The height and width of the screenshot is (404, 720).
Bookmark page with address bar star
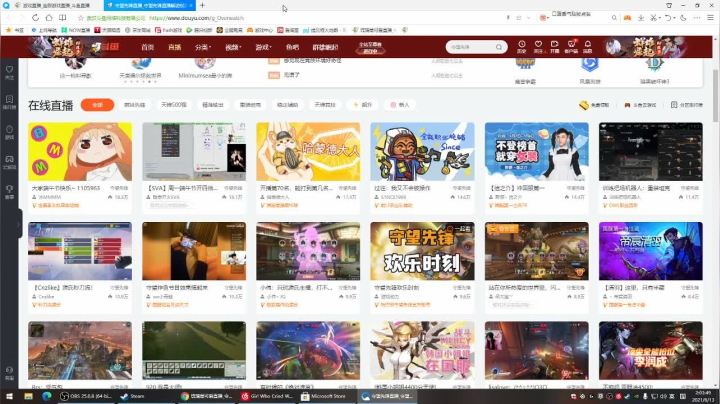point(81,18)
